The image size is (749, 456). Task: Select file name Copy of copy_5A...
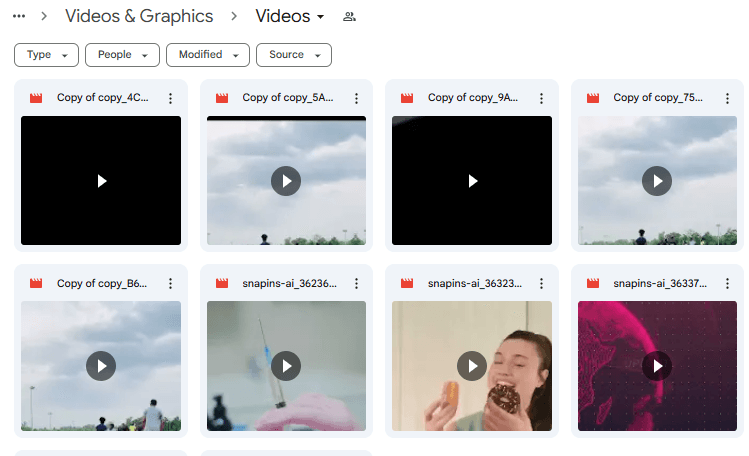click(288, 97)
